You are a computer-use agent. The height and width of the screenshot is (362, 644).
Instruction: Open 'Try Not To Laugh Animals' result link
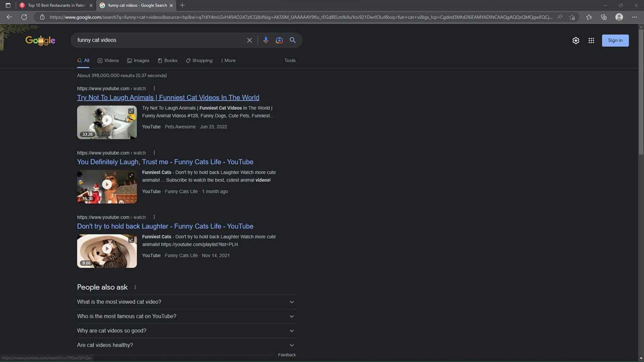(x=168, y=98)
